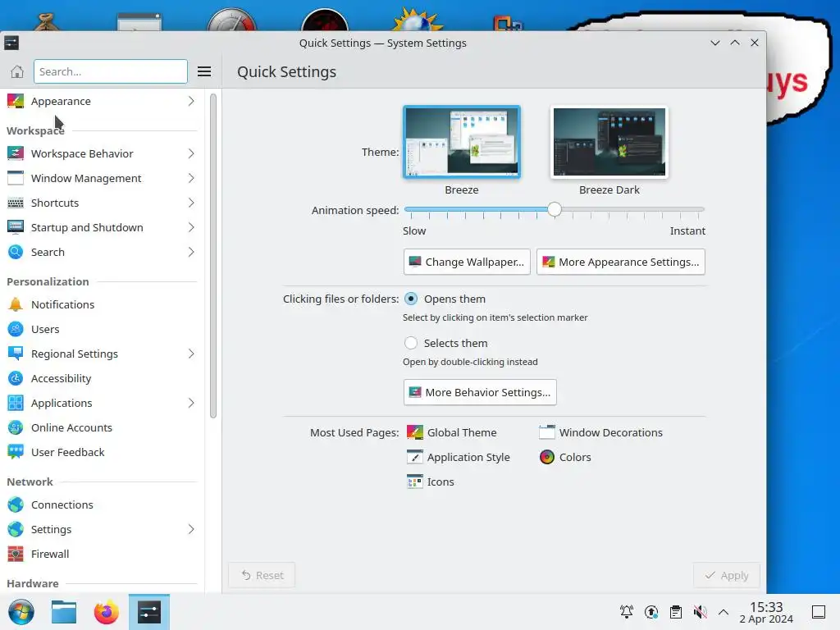Click the Change Wallpaper button

467,262
